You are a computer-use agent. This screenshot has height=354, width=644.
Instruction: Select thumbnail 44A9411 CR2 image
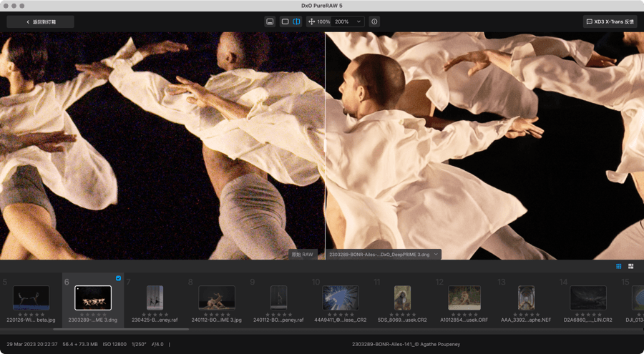tap(341, 298)
